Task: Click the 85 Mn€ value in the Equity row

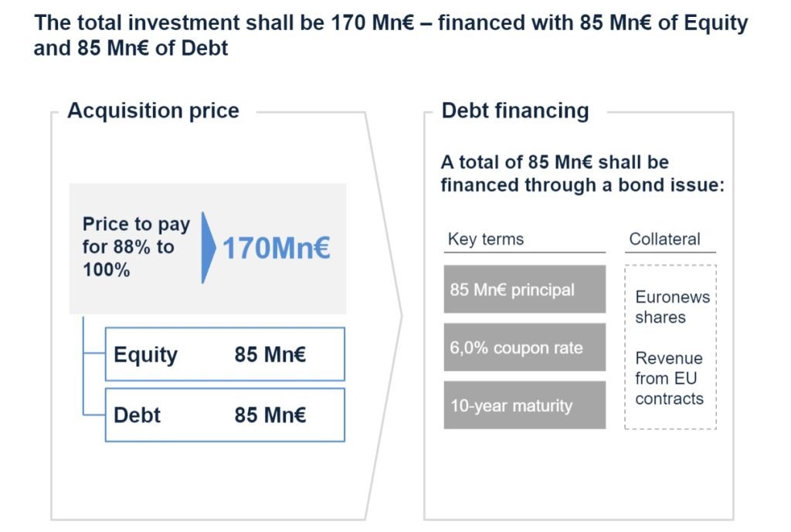Action: [270, 354]
